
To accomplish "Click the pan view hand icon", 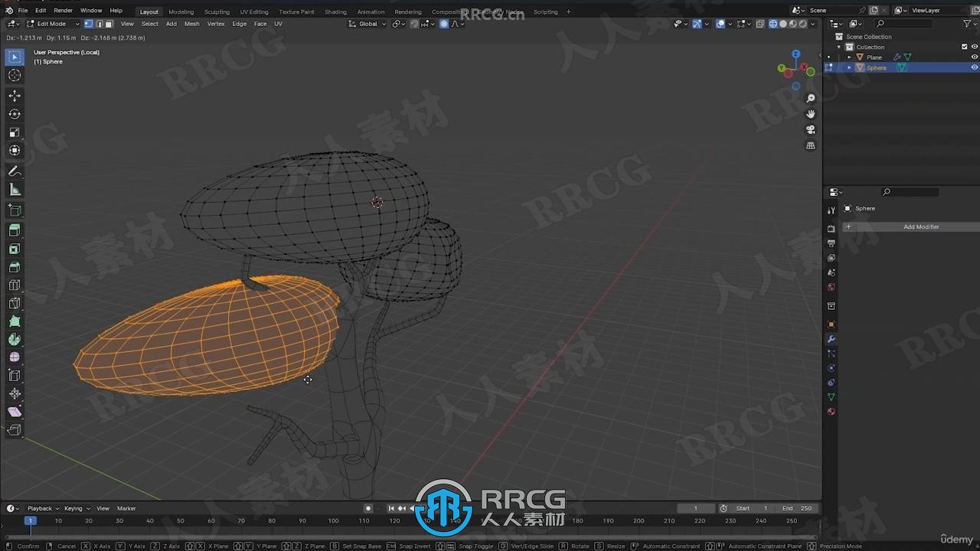I will coord(811,114).
